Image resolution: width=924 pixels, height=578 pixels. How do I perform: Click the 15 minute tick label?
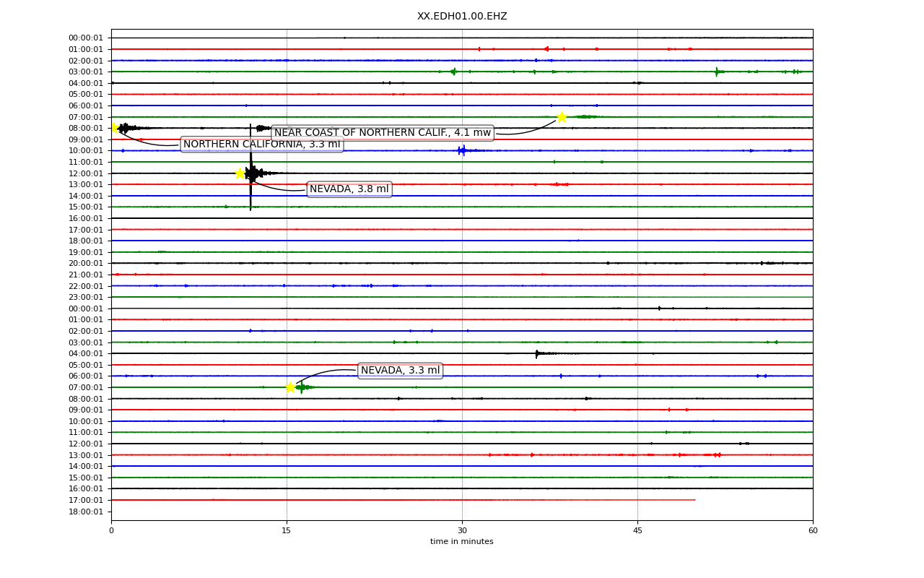pos(287,531)
